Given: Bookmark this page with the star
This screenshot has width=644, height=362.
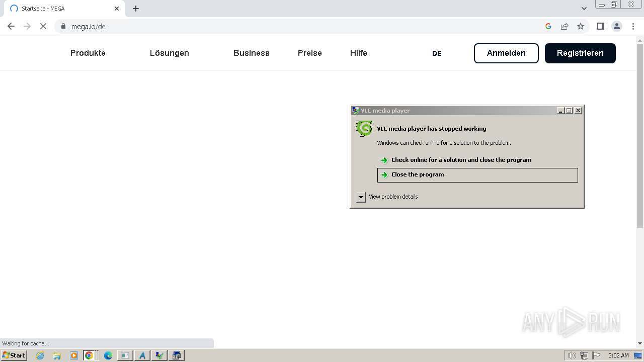Looking at the screenshot, I should (x=581, y=26).
